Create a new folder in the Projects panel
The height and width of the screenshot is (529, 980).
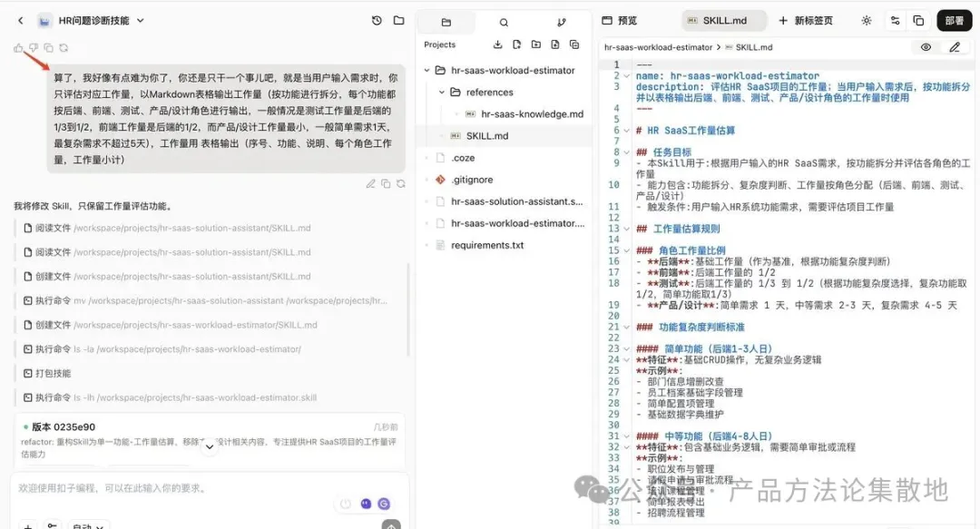pos(535,44)
